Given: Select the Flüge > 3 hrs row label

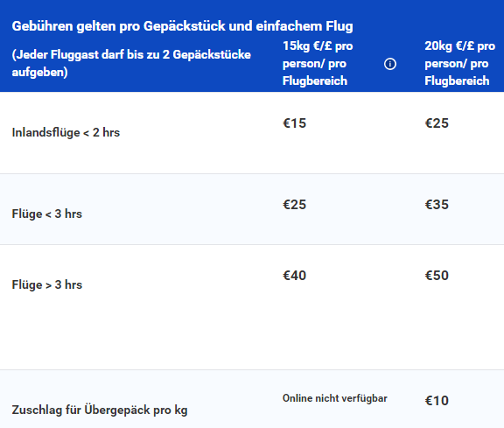Looking at the screenshot, I should [47, 284].
